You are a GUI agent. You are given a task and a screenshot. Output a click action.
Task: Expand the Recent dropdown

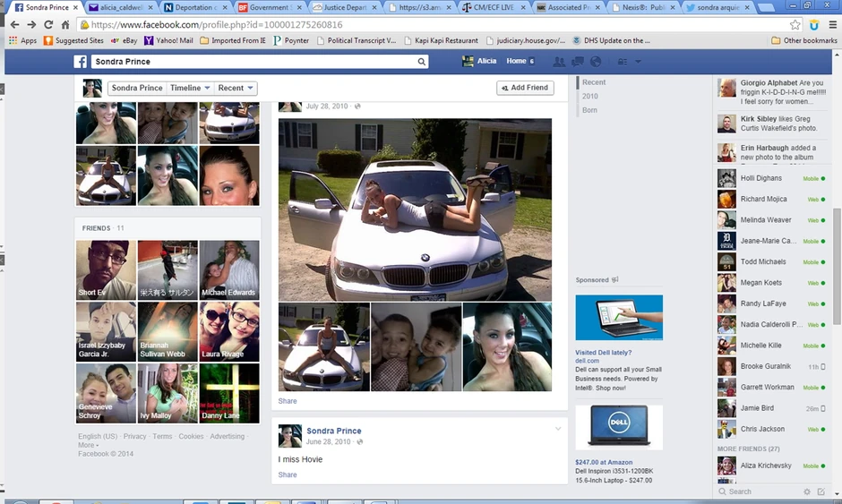pos(236,88)
